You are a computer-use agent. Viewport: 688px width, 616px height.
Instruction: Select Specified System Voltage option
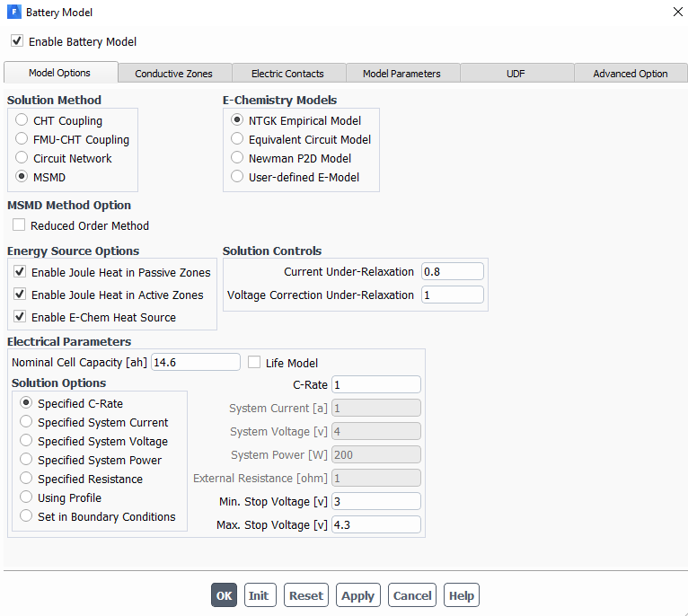click(x=26, y=441)
